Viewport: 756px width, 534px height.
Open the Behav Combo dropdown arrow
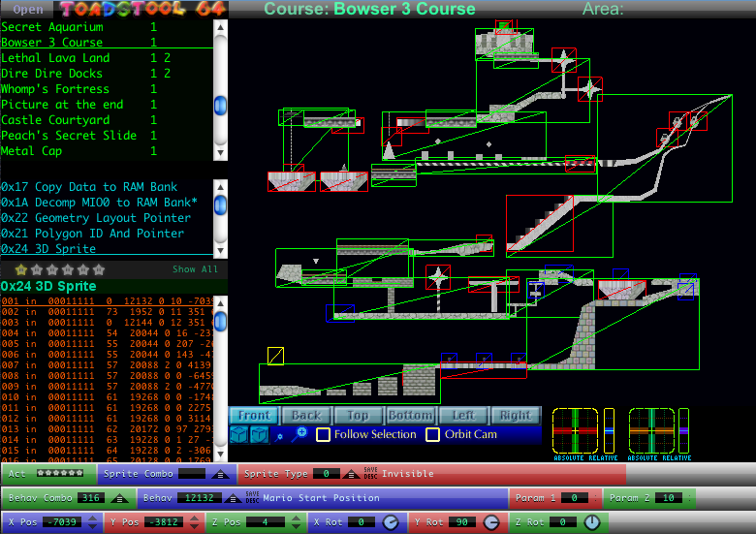[121, 498]
